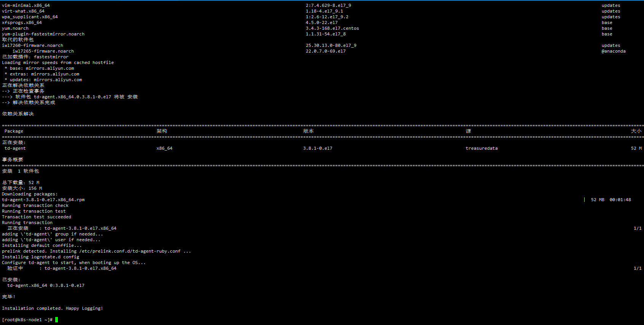Click the Package column header

(x=14, y=131)
